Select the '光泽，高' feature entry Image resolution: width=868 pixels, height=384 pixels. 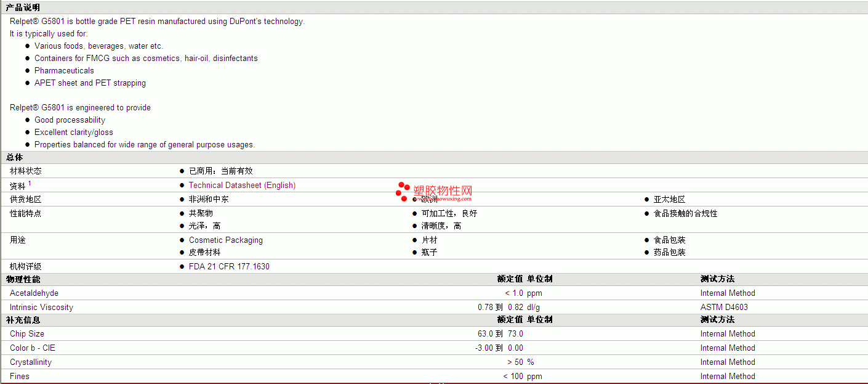(x=205, y=226)
